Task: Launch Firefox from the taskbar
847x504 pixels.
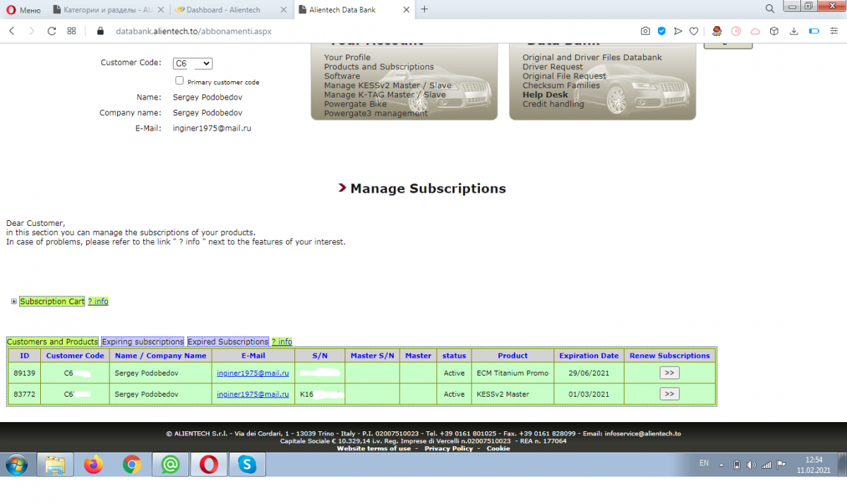Action: coord(93,464)
